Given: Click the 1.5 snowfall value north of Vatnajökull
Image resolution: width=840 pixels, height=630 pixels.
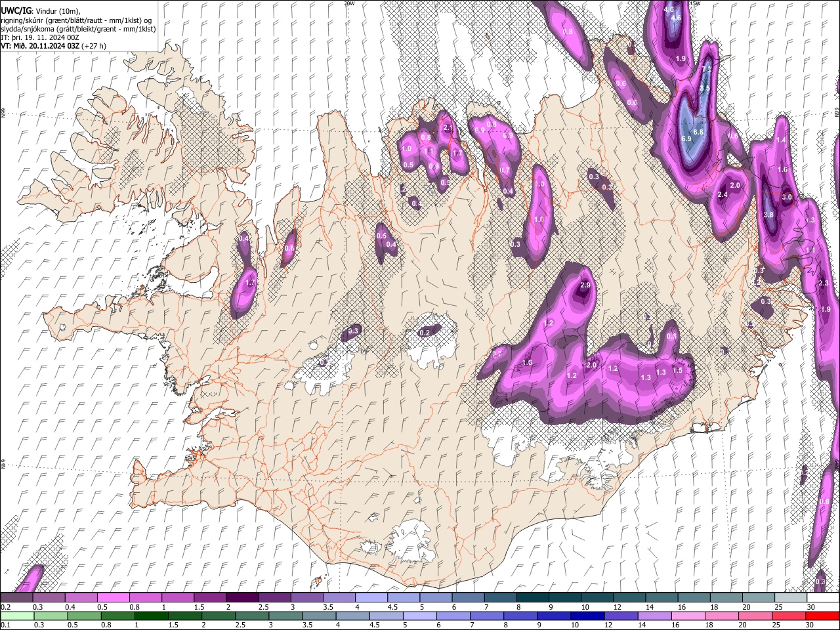Looking at the screenshot, I should (x=678, y=370).
